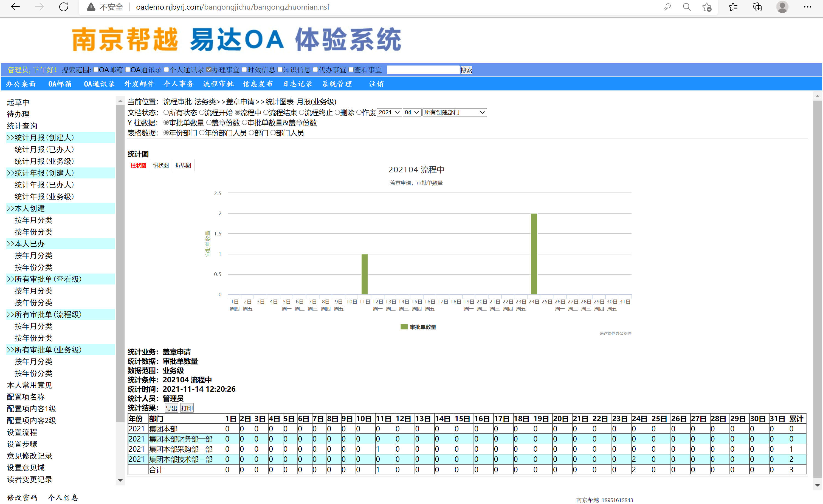
Task: Check the OA邮箱 search scope box
Action: pyautogui.click(x=96, y=69)
